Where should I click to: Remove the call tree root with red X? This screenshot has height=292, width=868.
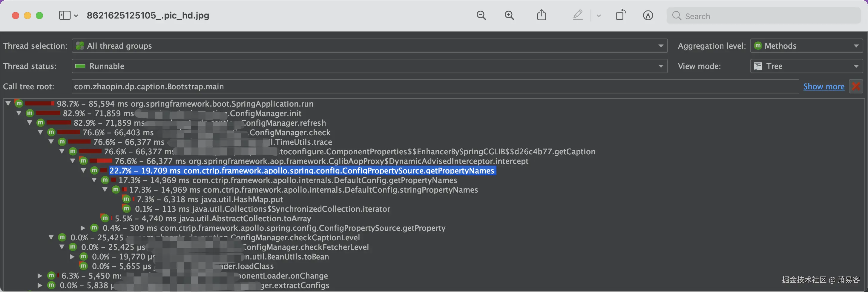(x=856, y=87)
